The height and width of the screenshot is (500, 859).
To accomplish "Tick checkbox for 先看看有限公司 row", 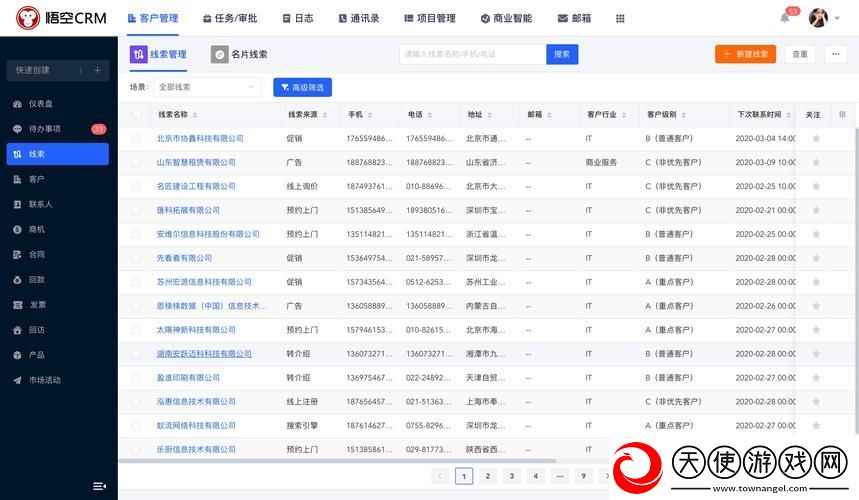I will (135, 258).
